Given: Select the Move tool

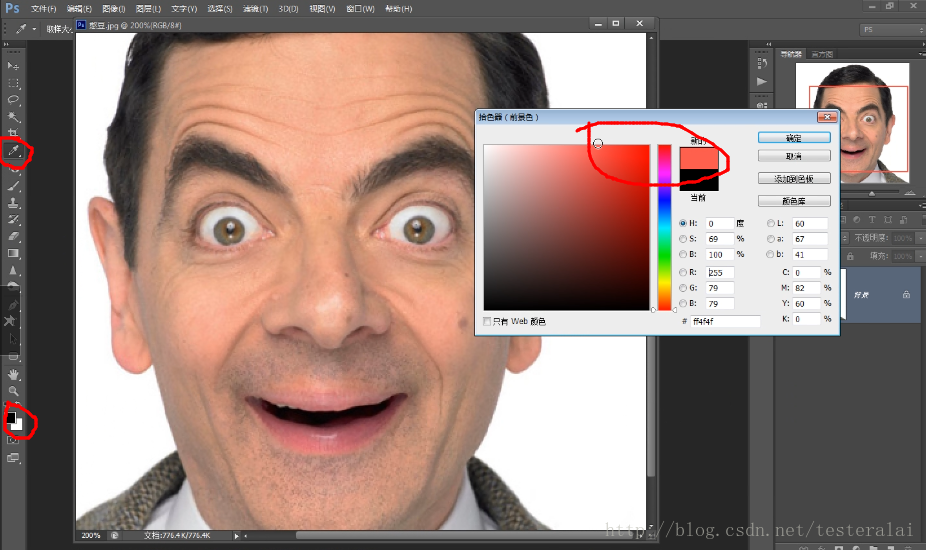Looking at the screenshot, I should pyautogui.click(x=13, y=66).
